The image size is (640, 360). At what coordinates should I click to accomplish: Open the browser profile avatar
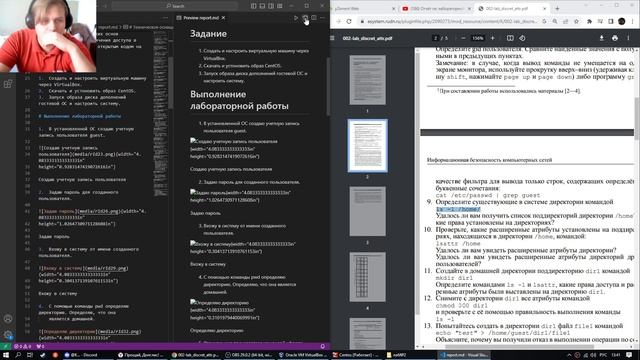pos(622,21)
